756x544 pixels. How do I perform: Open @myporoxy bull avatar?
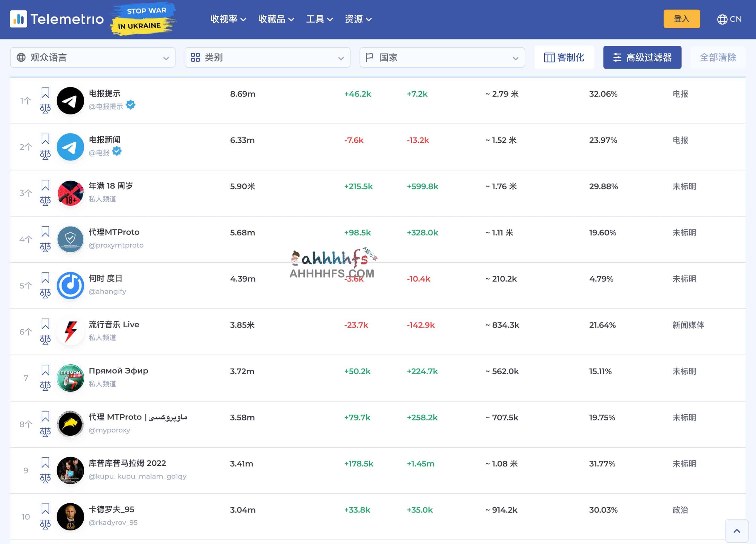pos(70,424)
